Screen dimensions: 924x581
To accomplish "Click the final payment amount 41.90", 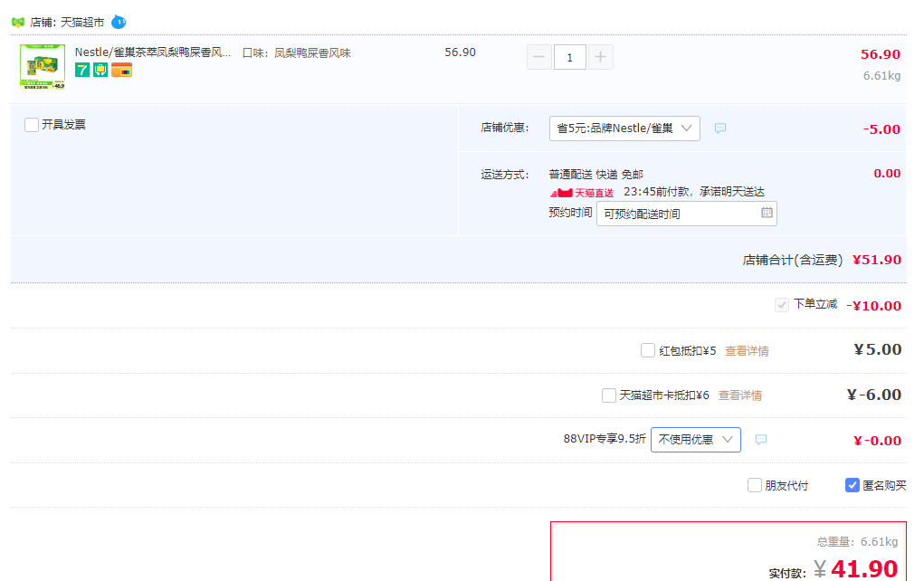I will pyautogui.click(x=864, y=568).
